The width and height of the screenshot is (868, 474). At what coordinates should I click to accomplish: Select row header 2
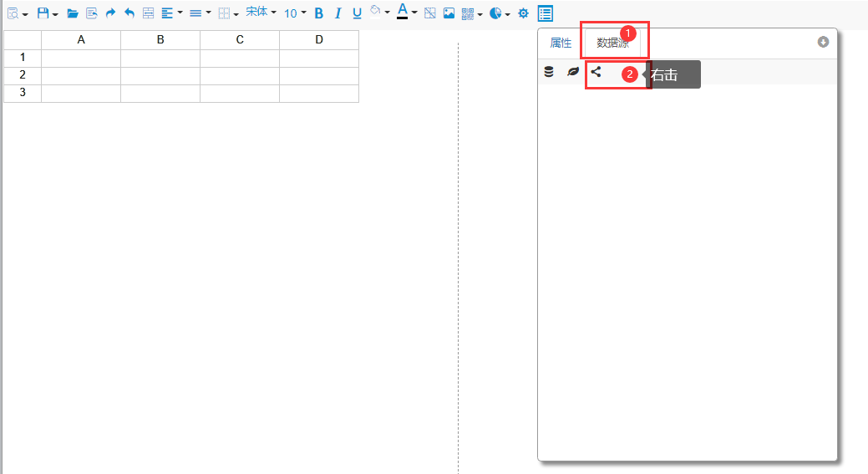(x=23, y=76)
